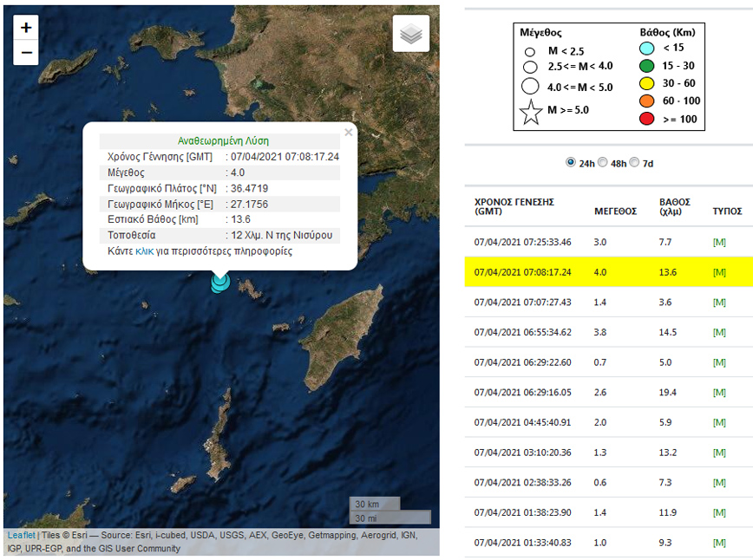Click [M] type for the 06:29:16.05 event
This screenshot has width=753, height=560.
coord(719,393)
